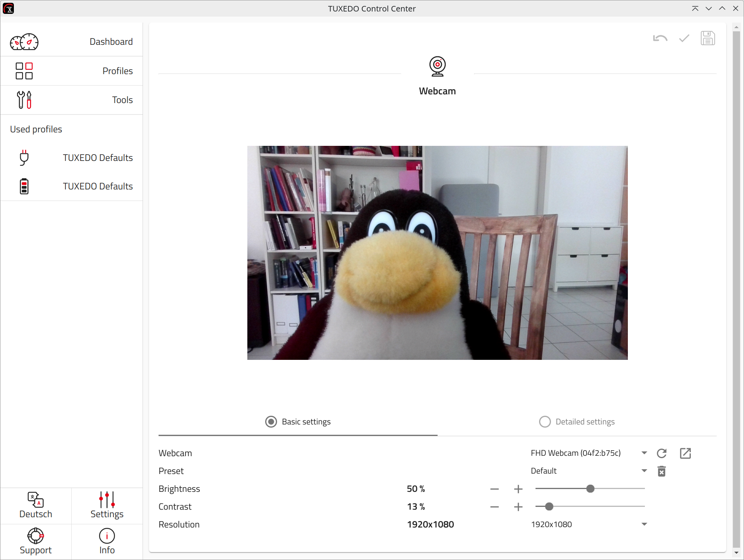744x560 pixels.
Task: Click the TUXEDO app logo in title bar
Action: pos(8,8)
